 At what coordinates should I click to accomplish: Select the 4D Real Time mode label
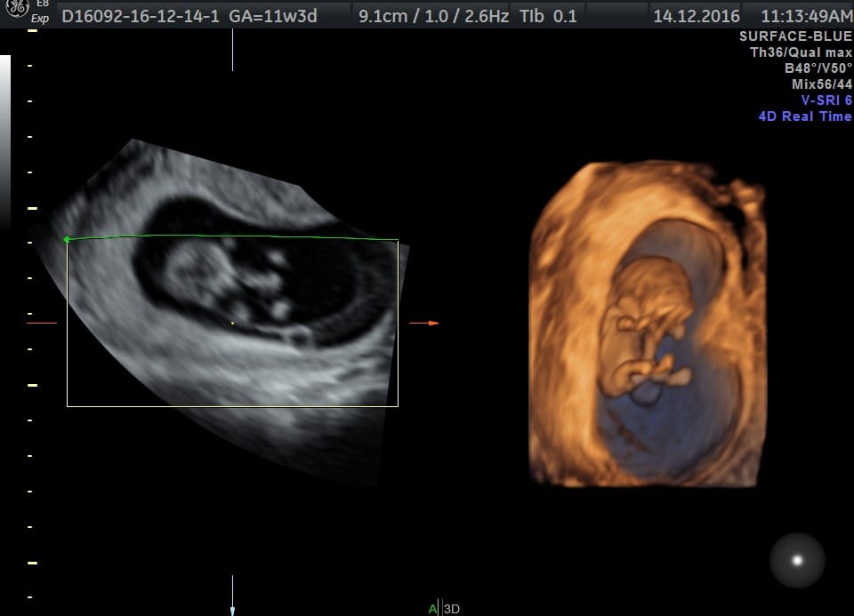coord(804,116)
